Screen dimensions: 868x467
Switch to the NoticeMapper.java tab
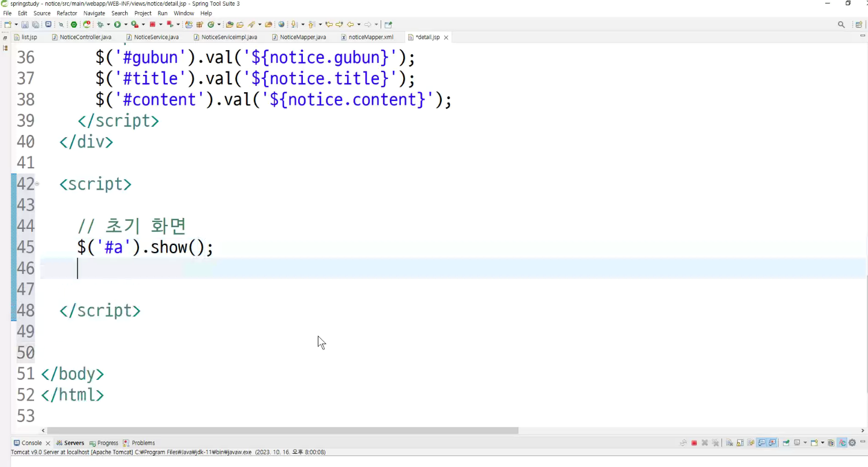(x=299, y=37)
